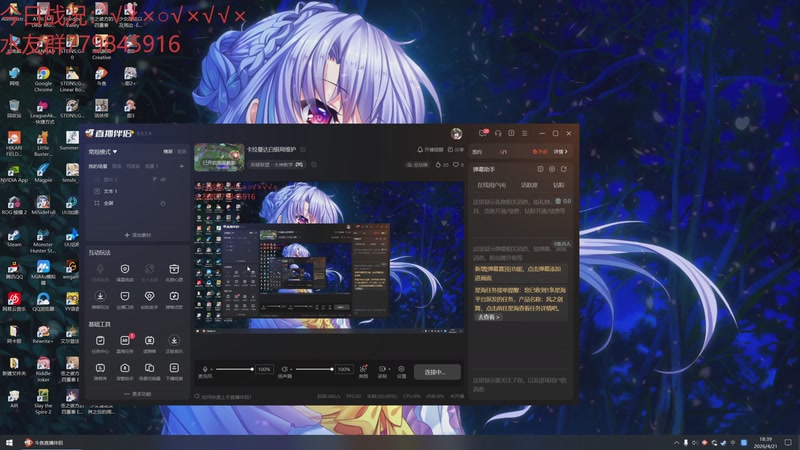Image resolution: width=800 pixels, height=450 pixels.
Task: Toggle visibility of the 图片 2 source
Action: (163, 180)
